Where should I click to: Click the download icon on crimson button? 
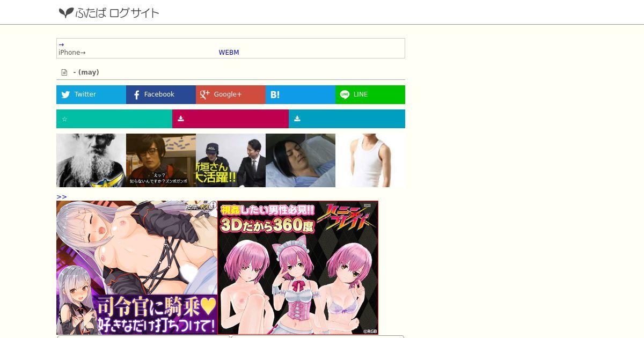coord(181,119)
